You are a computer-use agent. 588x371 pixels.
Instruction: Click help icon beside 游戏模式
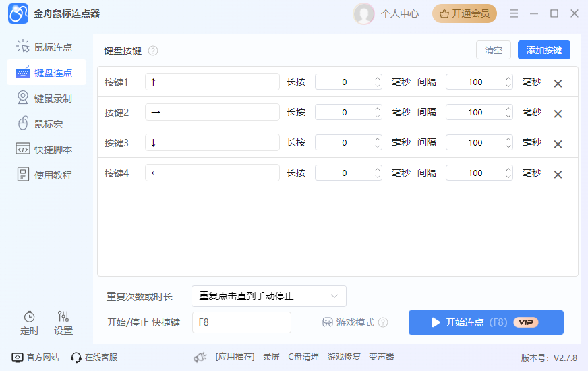pos(383,322)
